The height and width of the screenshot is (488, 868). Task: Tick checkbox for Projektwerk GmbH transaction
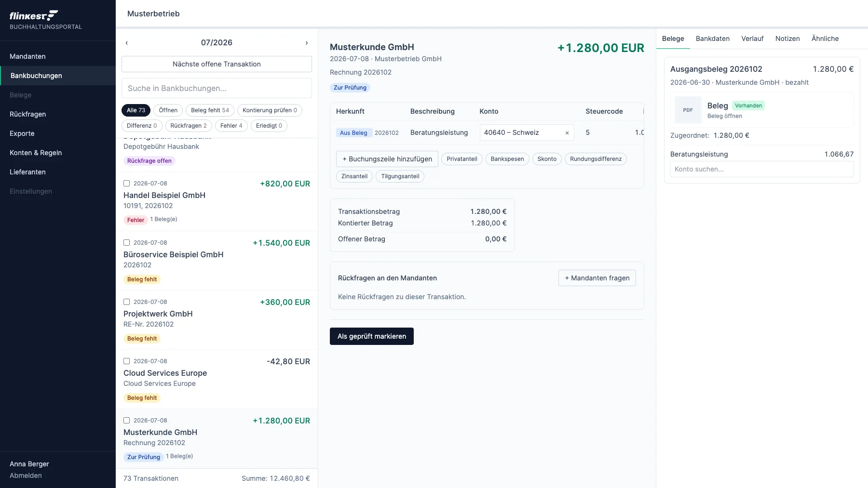[127, 302]
